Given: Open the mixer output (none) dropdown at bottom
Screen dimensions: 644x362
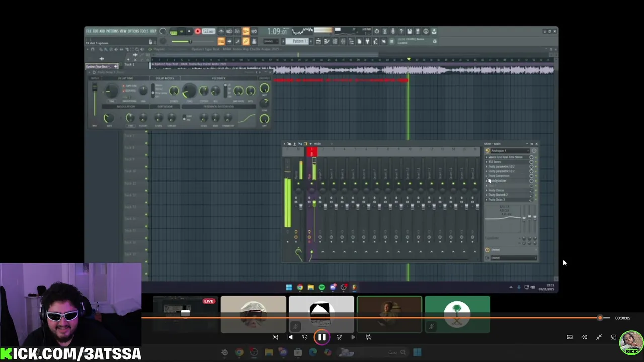Looking at the screenshot, I should coord(514,258).
